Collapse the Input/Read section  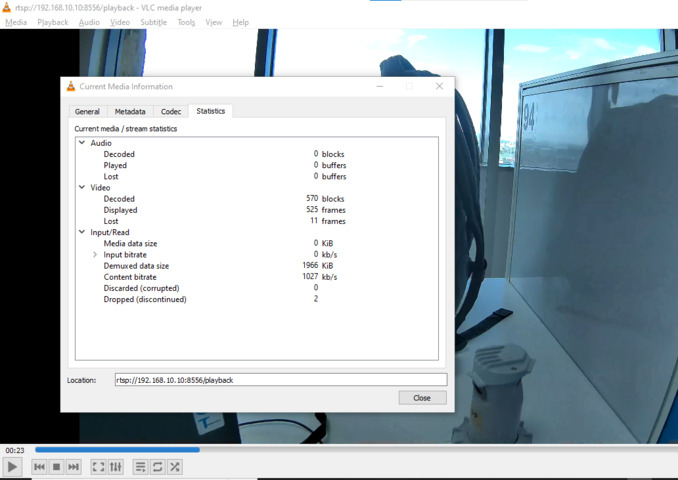82,232
